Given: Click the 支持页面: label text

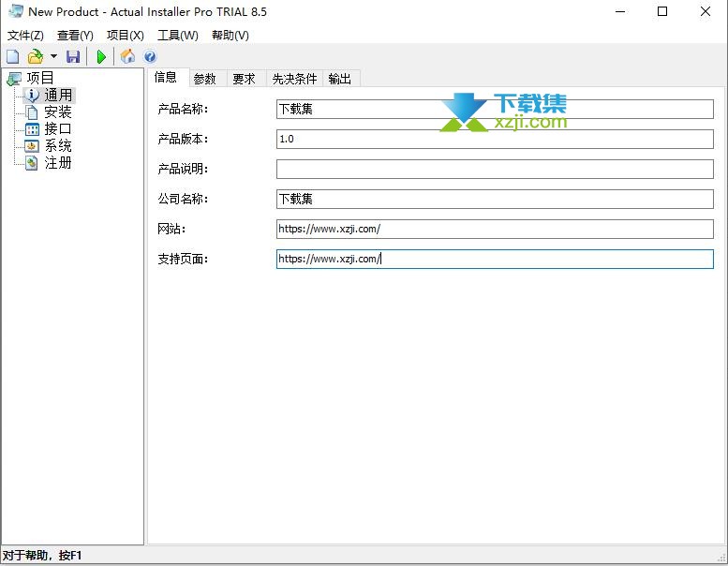Looking at the screenshot, I should tap(183, 259).
